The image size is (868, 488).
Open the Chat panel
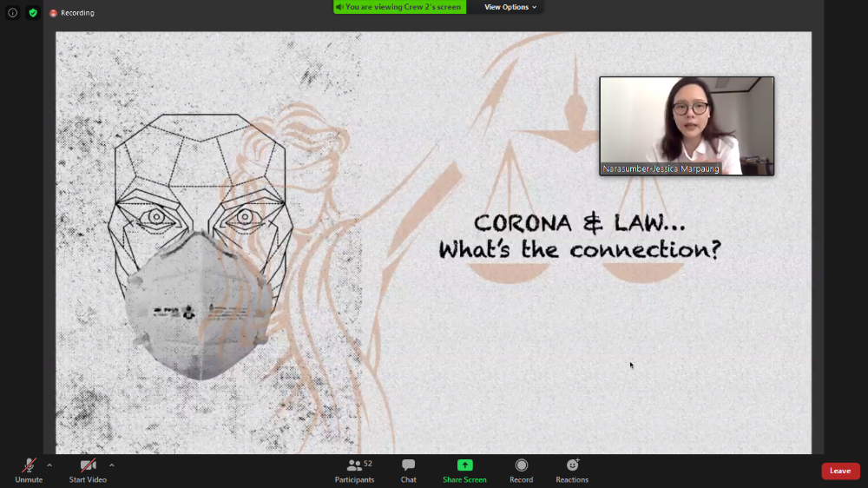pos(408,471)
